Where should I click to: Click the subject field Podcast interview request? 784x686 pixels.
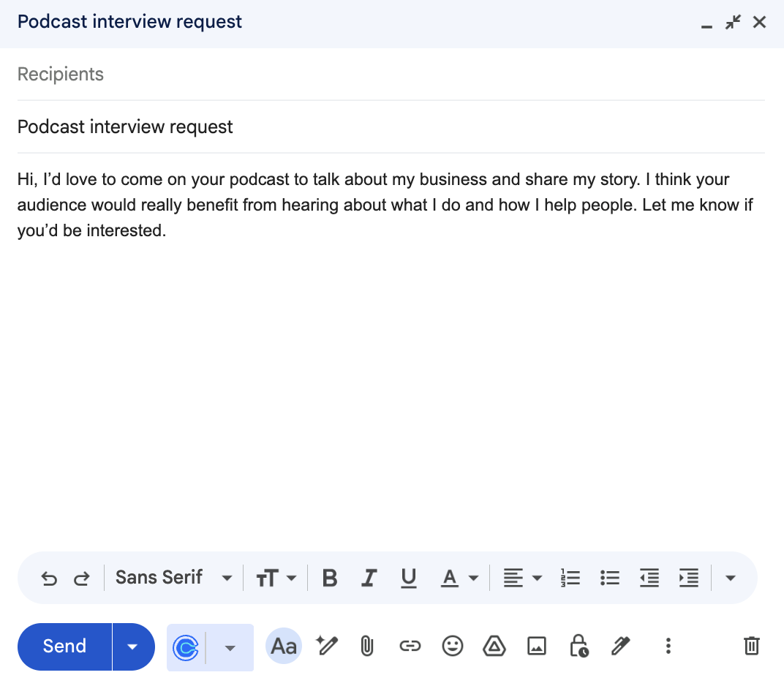coord(391,127)
